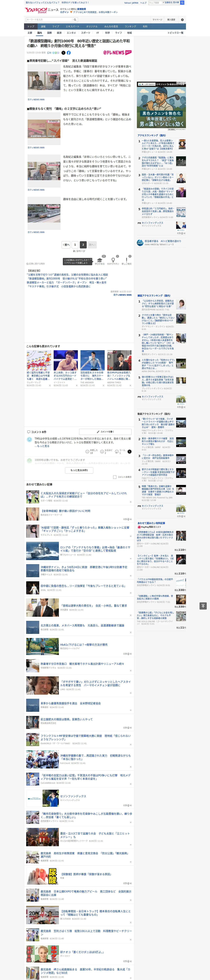This screenshot has width=210, height=980.
Task: Close the skincare advertisement banner
Action: point(184,83)
